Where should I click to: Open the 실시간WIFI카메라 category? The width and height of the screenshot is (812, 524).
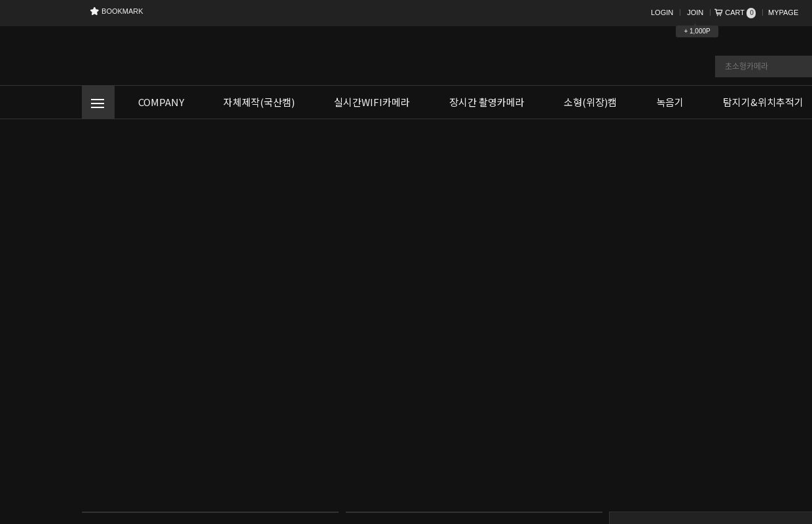click(x=371, y=103)
